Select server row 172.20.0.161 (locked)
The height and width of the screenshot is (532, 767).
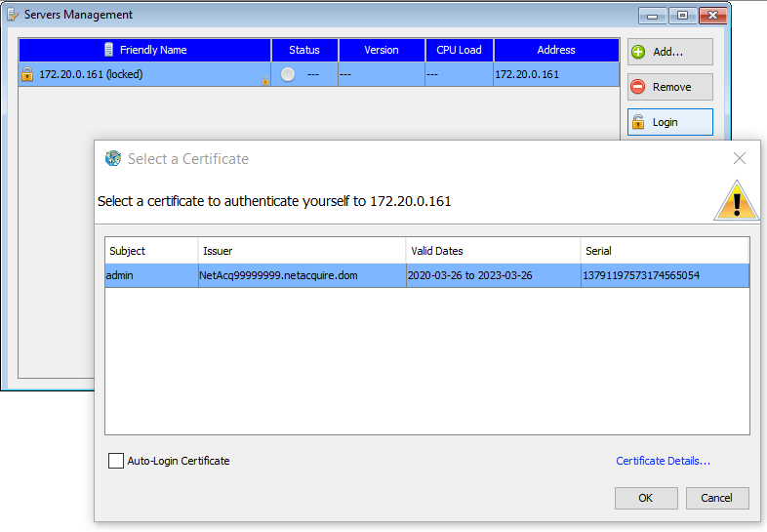319,74
